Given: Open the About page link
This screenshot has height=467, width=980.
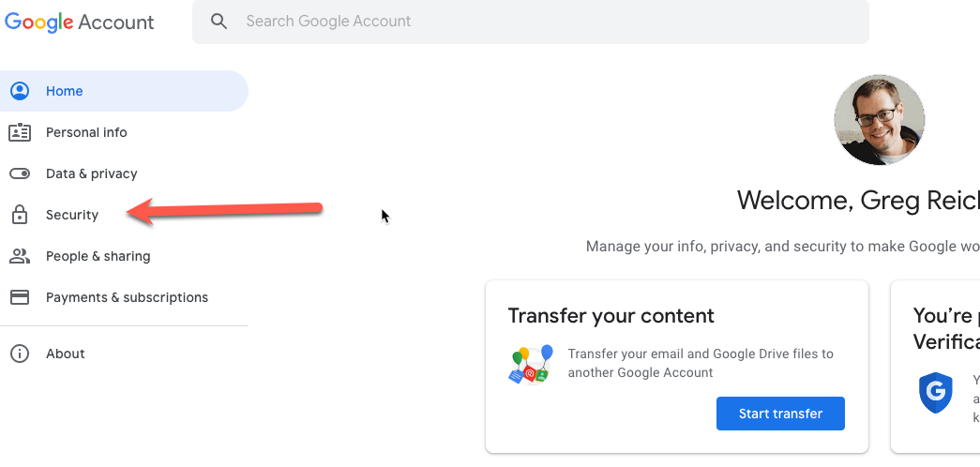Looking at the screenshot, I should 65,354.
